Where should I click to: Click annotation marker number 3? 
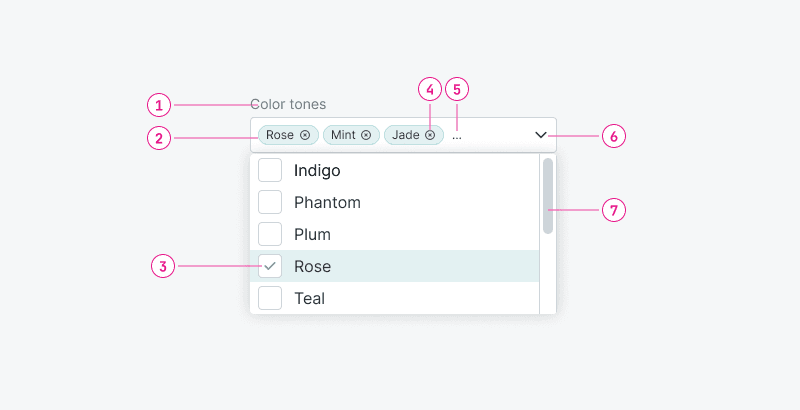pyautogui.click(x=163, y=267)
